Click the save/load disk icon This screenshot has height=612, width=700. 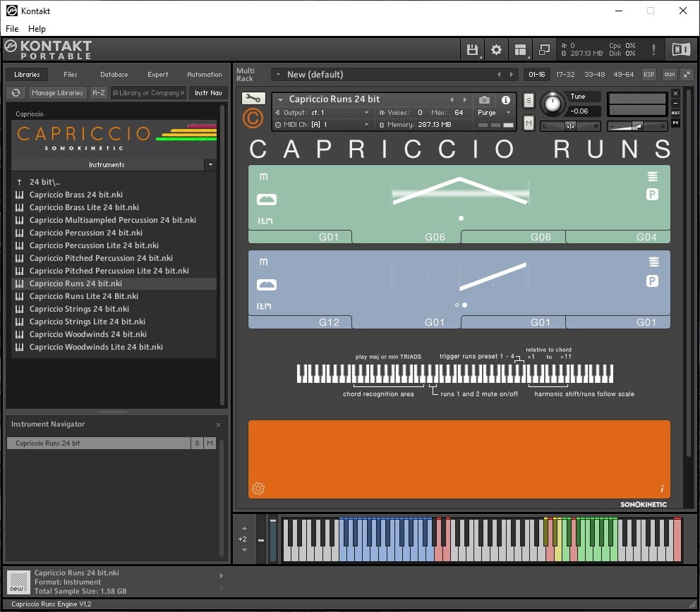pos(472,49)
